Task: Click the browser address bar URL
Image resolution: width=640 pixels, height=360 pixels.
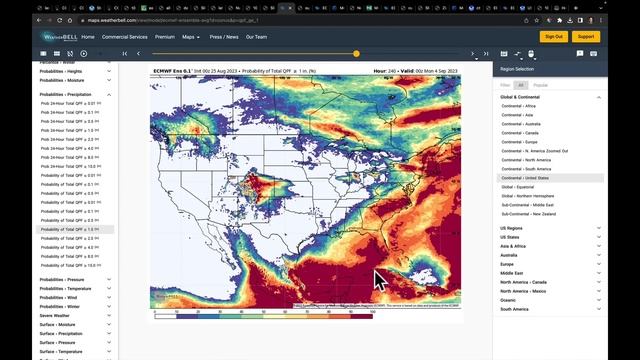Action: [x=173, y=20]
